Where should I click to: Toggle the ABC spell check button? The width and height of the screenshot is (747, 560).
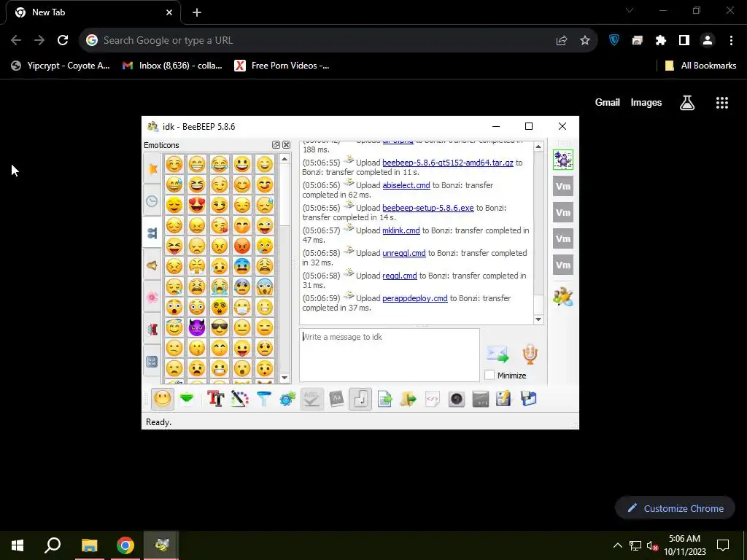tap(311, 399)
